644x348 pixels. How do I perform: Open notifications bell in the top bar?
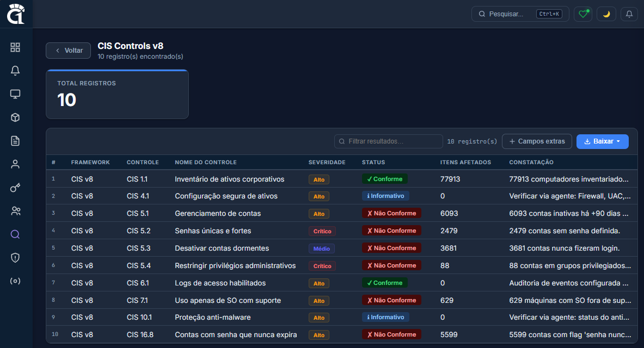pos(629,14)
